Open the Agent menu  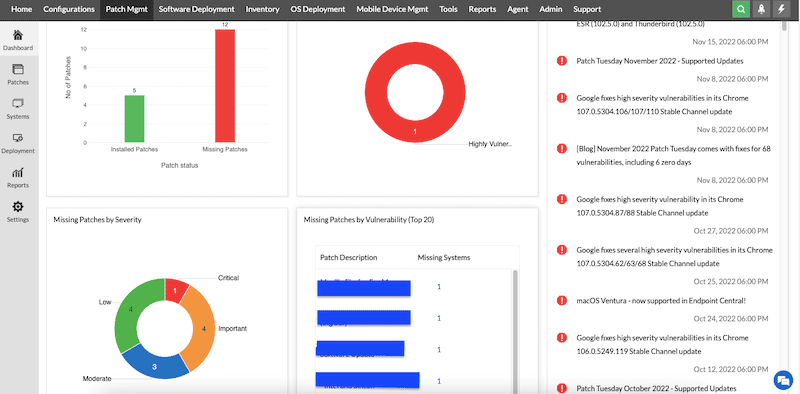[518, 9]
